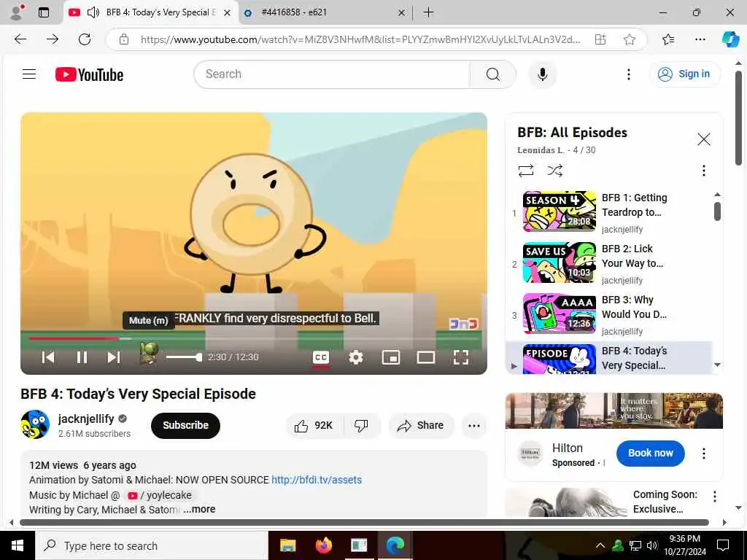Open Edge profile icon
This screenshot has width=747, height=560.
18,12
